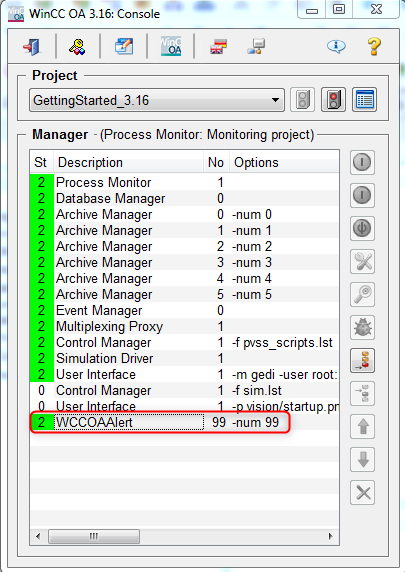The image size is (405, 572).
Task: Open the license keys icon
Action: point(77,47)
